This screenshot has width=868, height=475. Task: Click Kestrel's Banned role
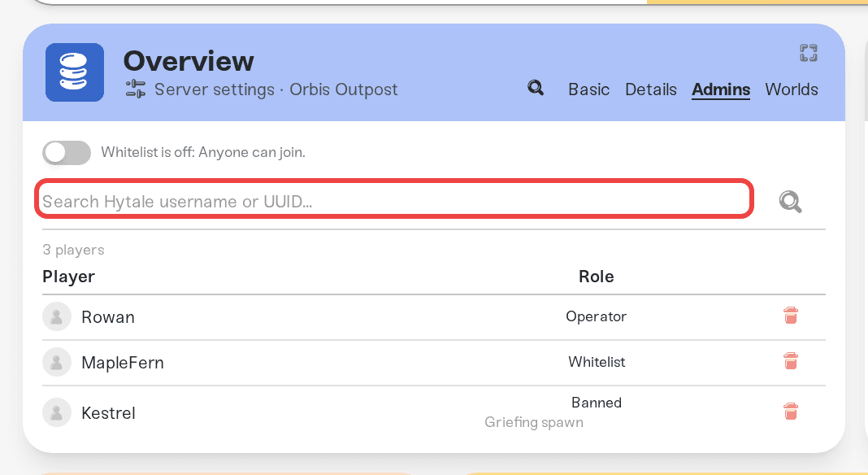coord(597,403)
